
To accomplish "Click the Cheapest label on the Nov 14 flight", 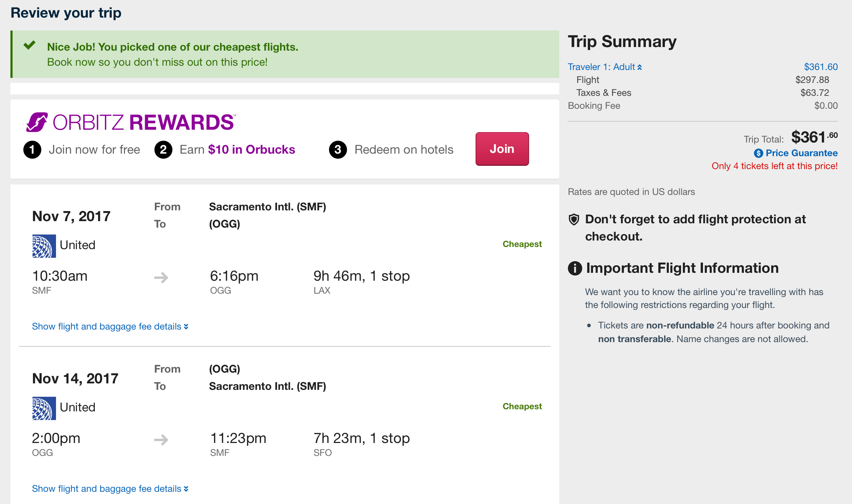I will click(x=522, y=406).
